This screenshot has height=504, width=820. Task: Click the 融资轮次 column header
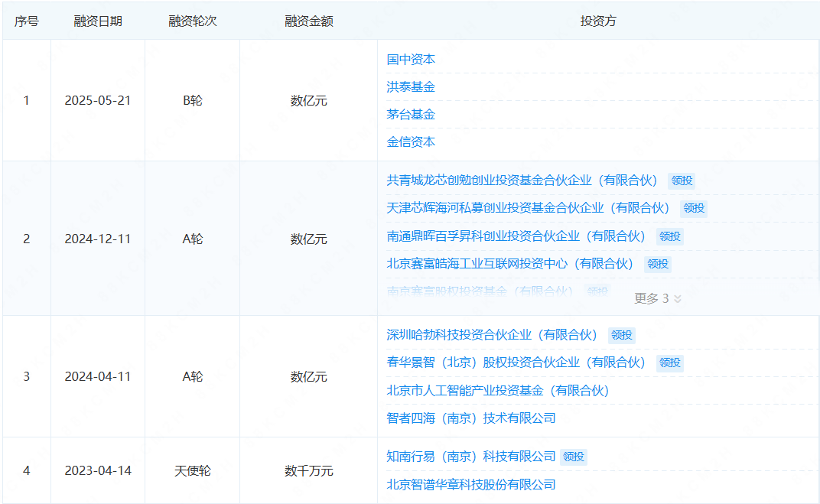pos(193,21)
